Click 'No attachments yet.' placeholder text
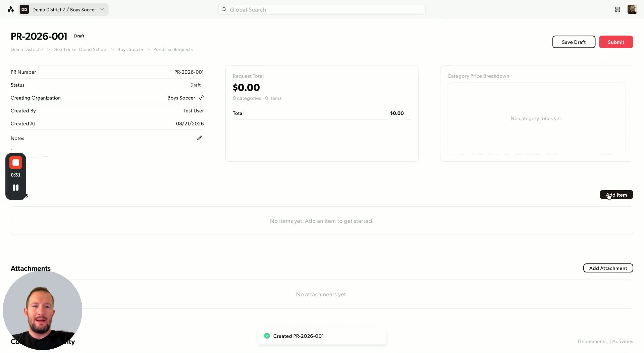644x353 pixels. (322, 294)
